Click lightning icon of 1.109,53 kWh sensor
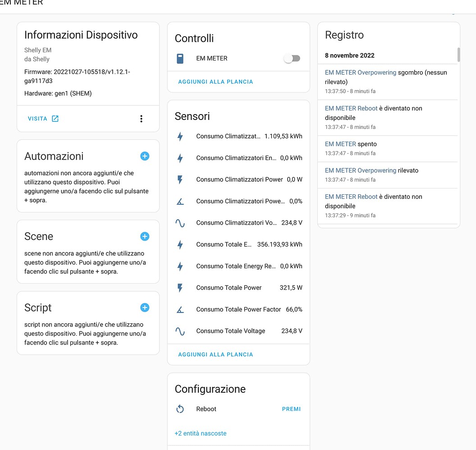 pyautogui.click(x=180, y=136)
